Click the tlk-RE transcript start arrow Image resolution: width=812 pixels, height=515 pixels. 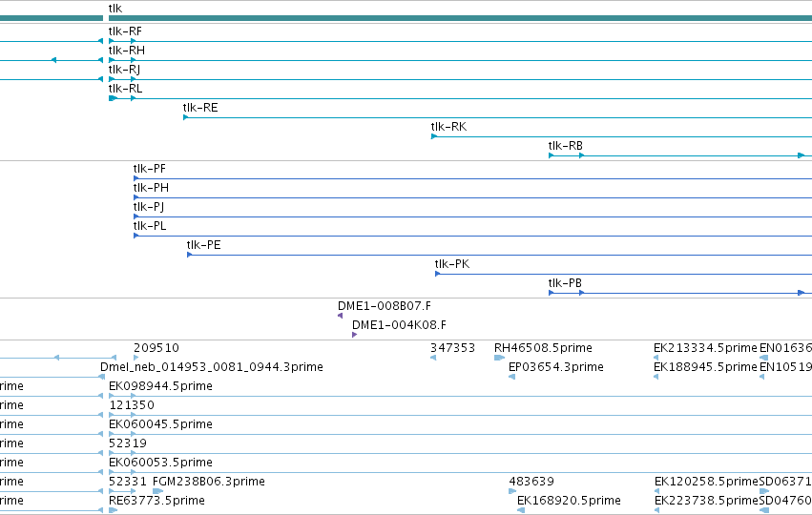click(x=185, y=117)
